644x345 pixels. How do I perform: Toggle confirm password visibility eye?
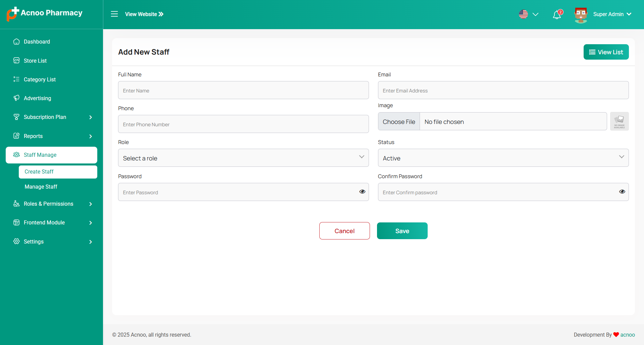622,192
